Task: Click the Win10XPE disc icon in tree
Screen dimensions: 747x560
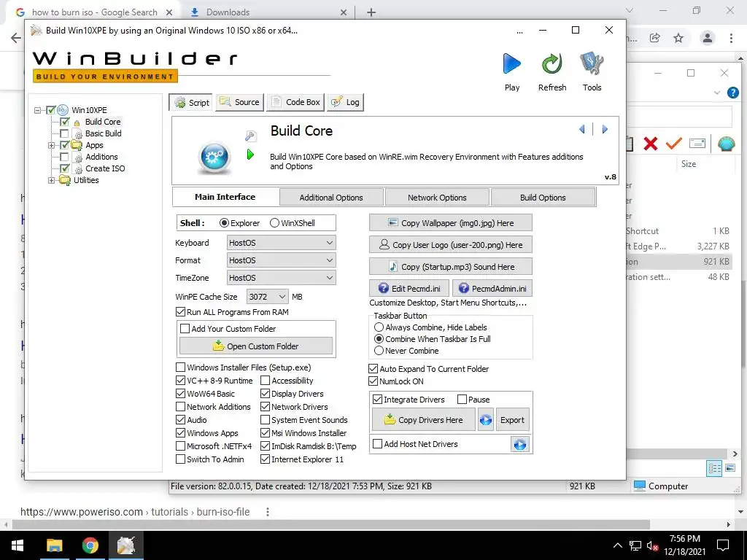Action: [63, 110]
